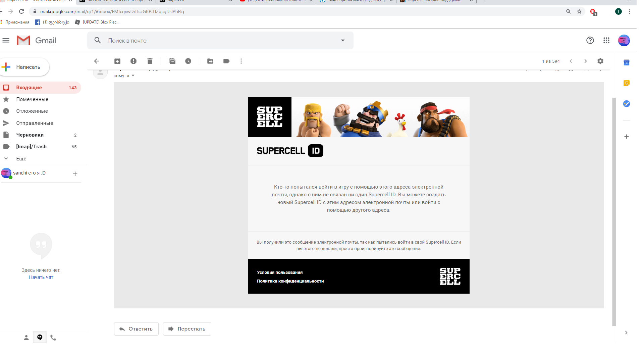Open the [UPDATE] Blox Piec... bookmark
This screenshot has height=349, width=644.
pos(97,22)
